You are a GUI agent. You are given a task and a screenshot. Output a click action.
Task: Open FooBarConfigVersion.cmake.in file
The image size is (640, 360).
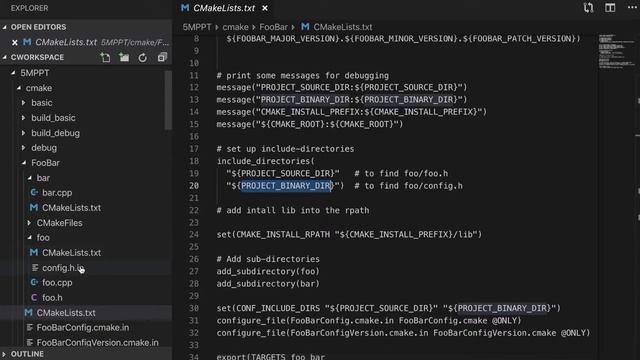[x=98, y=343]
